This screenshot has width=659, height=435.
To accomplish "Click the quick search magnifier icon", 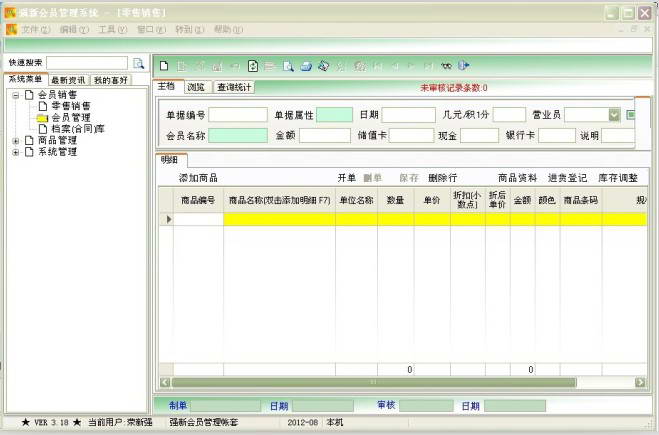I will (138, 63).
